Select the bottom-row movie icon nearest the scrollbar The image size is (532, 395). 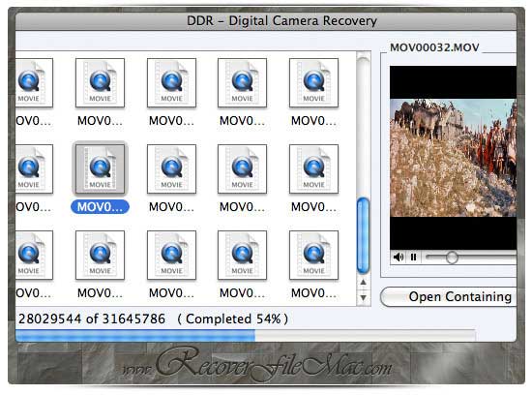coord(313,255)
